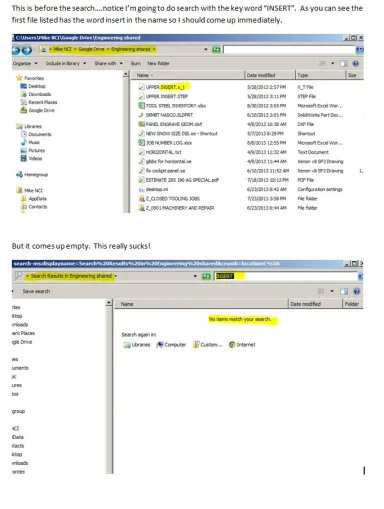384x509 pixels.
Task: Click Save search button
Action: pos(36,291)
